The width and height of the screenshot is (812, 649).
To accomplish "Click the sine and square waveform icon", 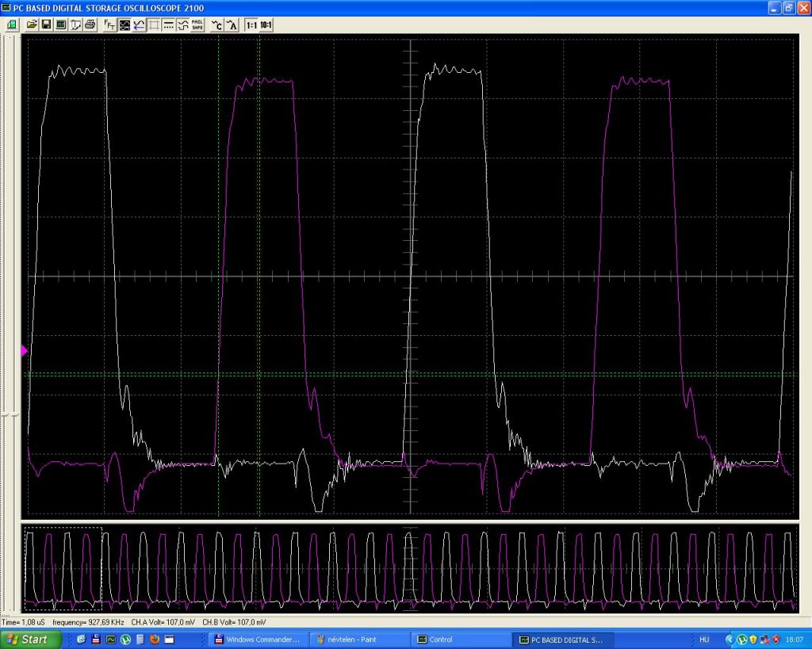I will pos(183,25).
